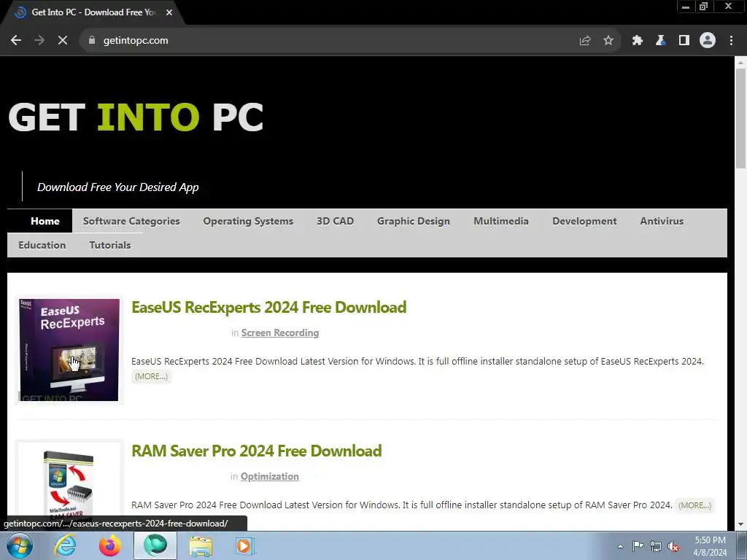Click the scrollbar up arrow
This screenshot has height=560, width=747.
click(x=740, y=63)
